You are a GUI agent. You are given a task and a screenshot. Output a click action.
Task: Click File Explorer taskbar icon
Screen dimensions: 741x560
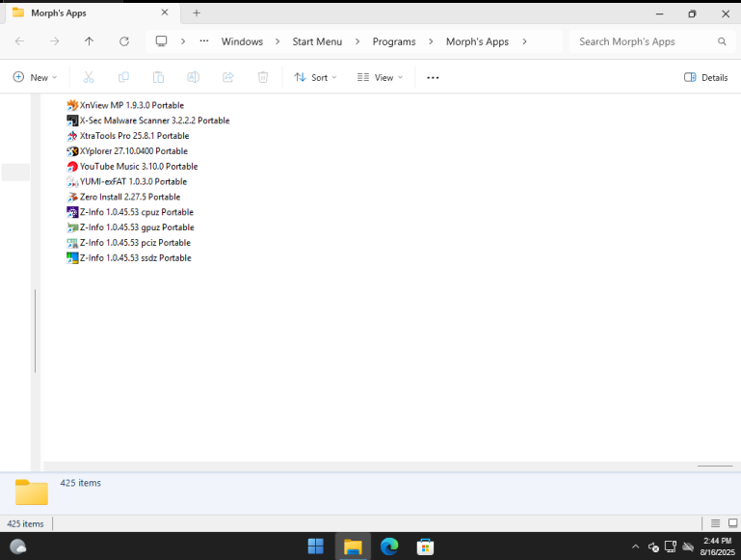tap(353, 547)
